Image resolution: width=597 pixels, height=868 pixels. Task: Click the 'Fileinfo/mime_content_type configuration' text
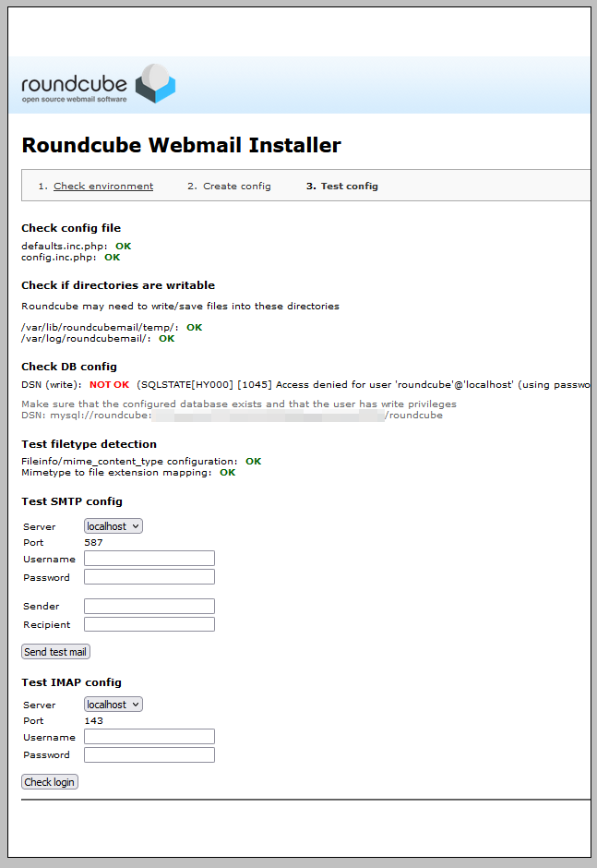point(129,461)
